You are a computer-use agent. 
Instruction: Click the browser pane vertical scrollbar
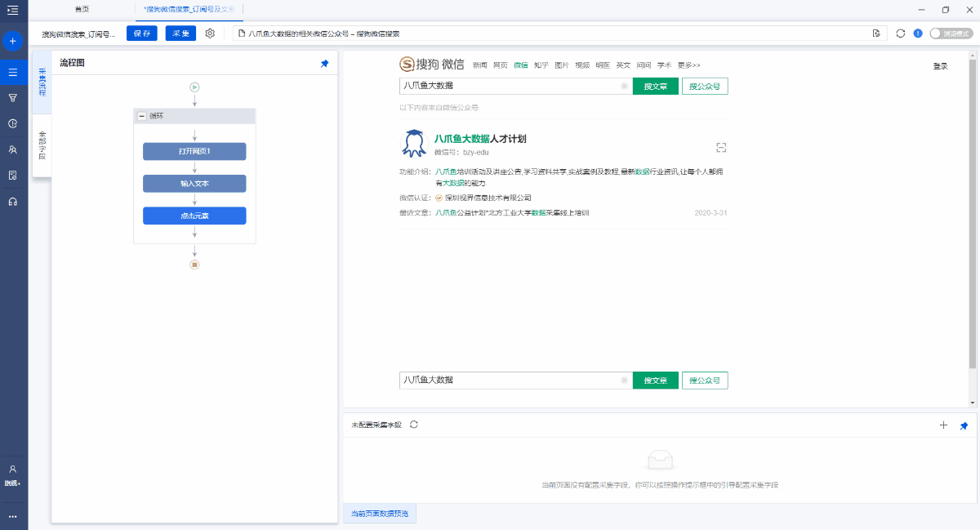(x=972, y=214)
